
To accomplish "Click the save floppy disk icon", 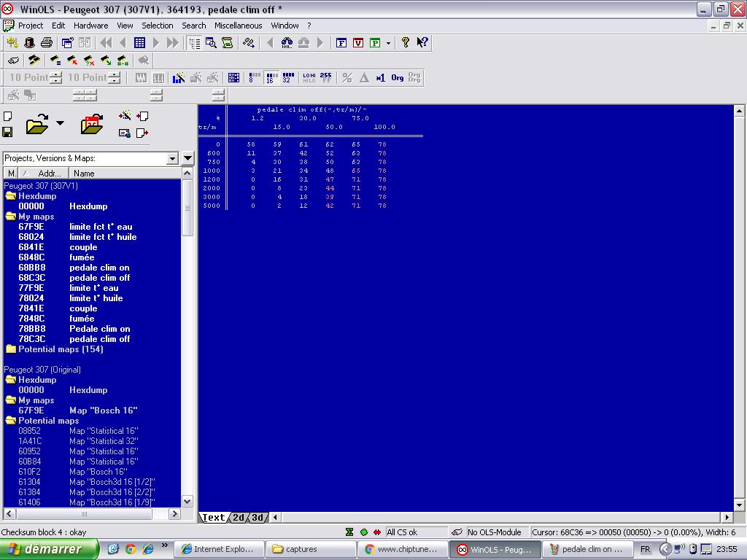I will tap(7, 132).
